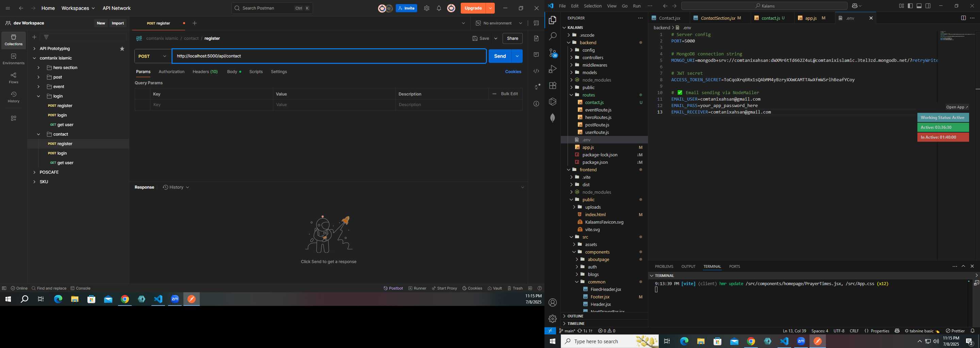
Task: Switch to Headers (10) tab
Action: pos(205,72)
